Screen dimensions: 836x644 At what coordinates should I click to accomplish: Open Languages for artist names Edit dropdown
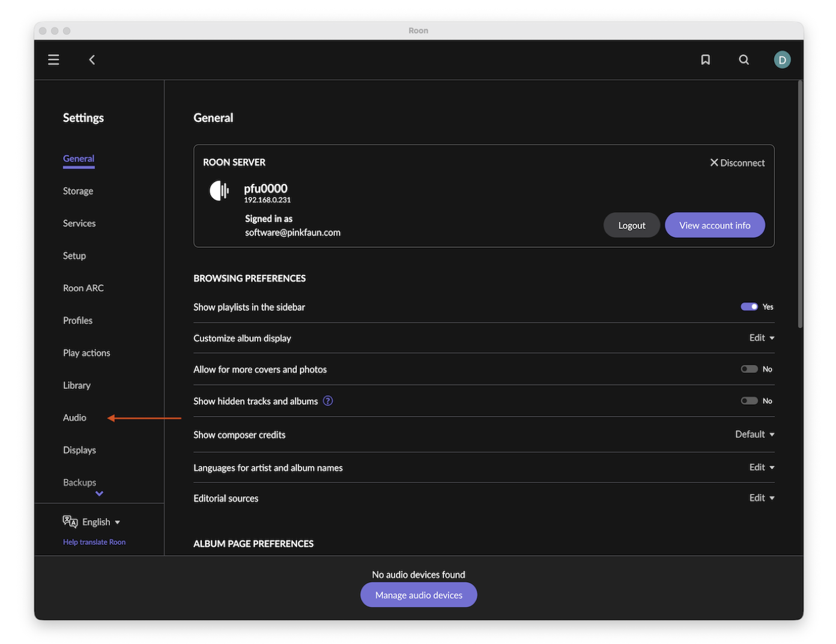pyautogui.click(x=762, y=467)
